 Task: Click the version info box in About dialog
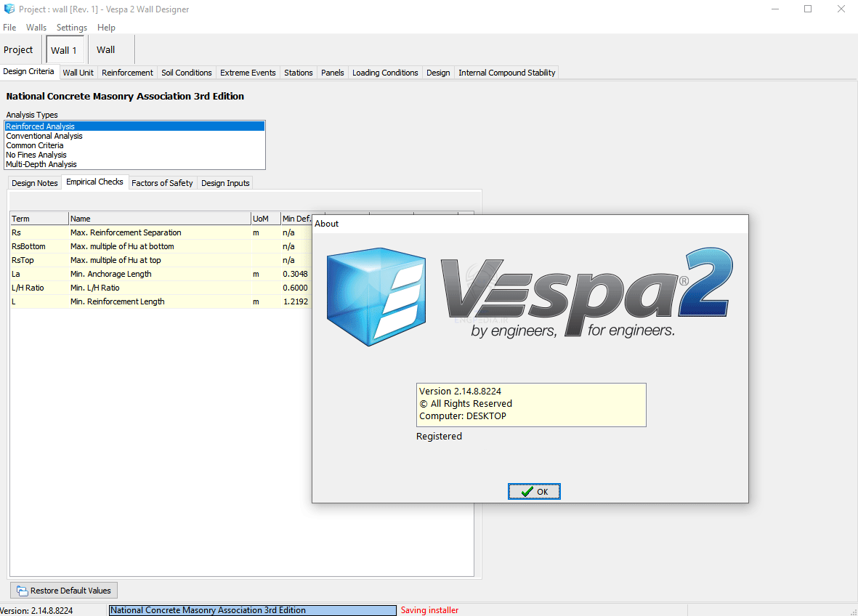pyautogui.click(x=531, y=405)
